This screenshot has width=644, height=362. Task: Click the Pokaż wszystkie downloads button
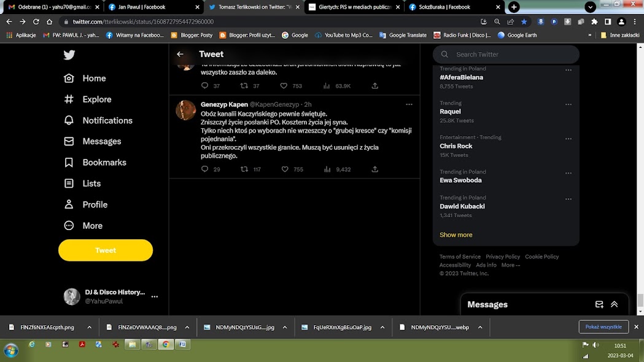(x=603, y=326)
